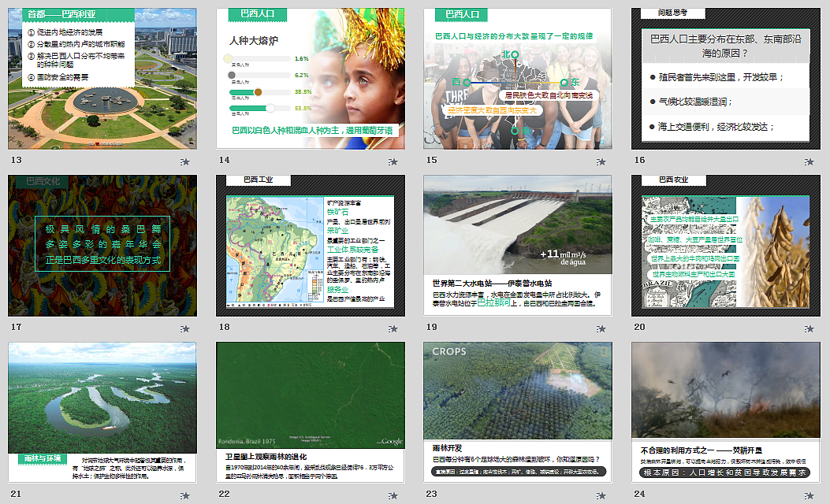Image resolution: width=830 pixels, height=504 pixels.
Task: Select slide 23 CROPS rainforest development thumbnail
Action: [x=518, y=412]
